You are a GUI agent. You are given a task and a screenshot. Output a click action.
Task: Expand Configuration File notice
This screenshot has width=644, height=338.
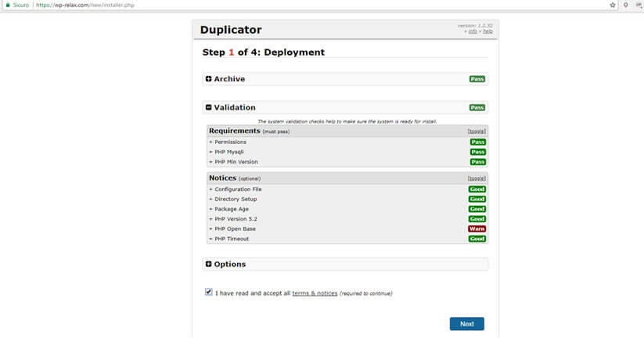point(236,189)
